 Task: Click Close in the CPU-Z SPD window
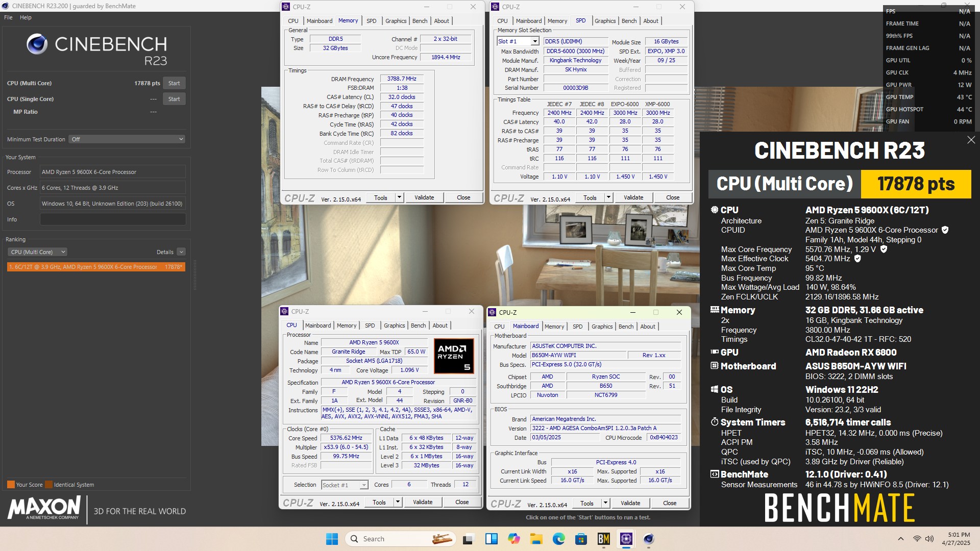click(x=673, y=197)
